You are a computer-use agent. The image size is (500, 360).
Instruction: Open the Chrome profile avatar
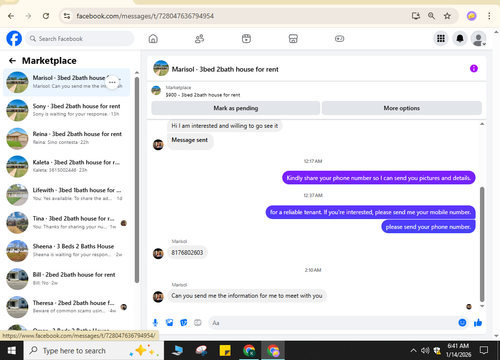471,16
